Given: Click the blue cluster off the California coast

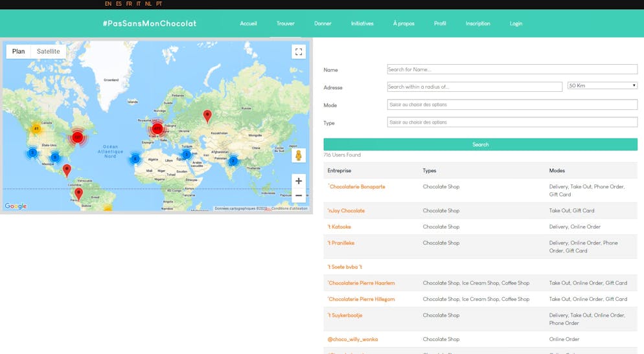Looking at the screenshot, I should tap(32, 153).
